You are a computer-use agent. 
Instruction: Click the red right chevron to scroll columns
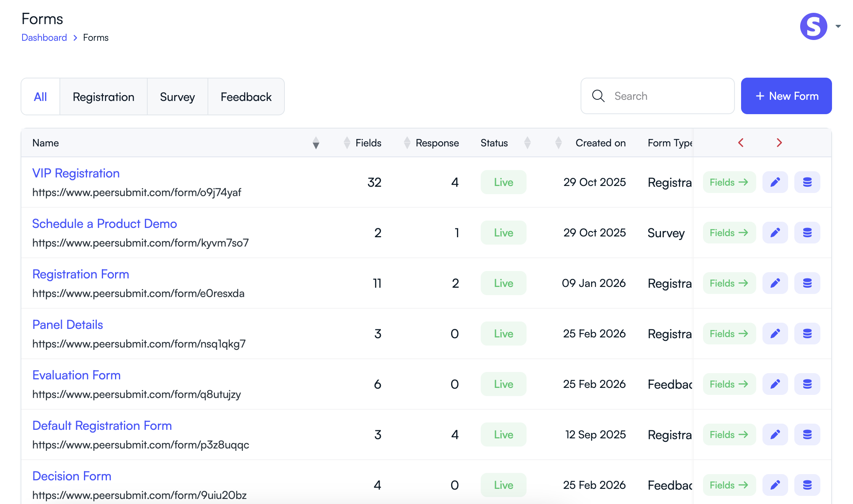[779, 143]
